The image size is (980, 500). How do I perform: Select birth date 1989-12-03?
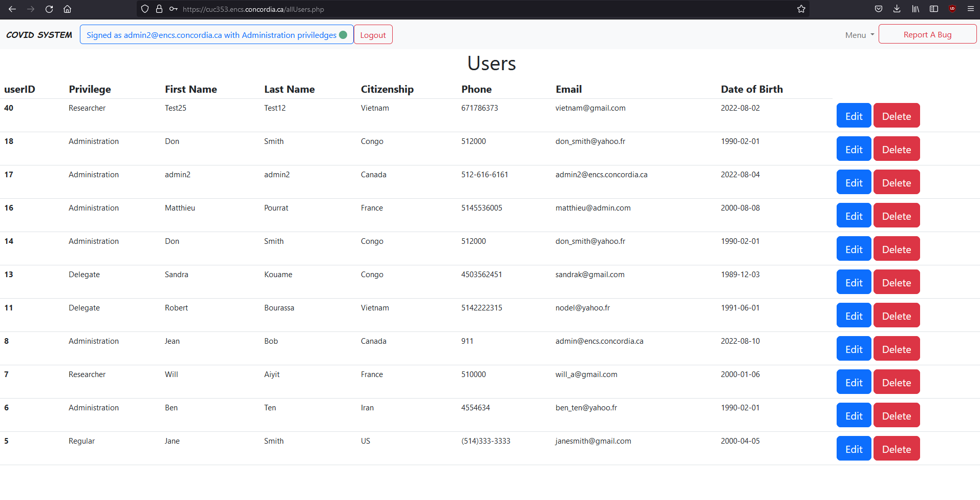coord(740,275)
